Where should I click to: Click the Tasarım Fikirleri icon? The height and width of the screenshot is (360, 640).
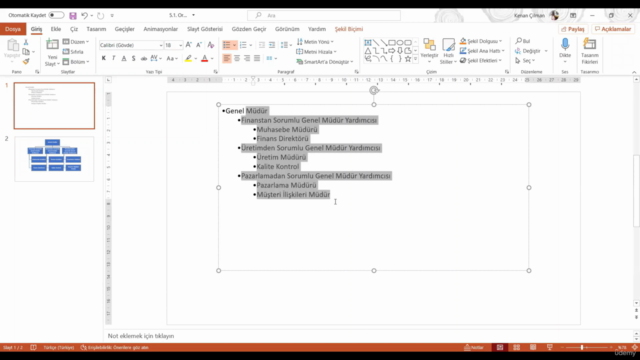pos(589,44)
